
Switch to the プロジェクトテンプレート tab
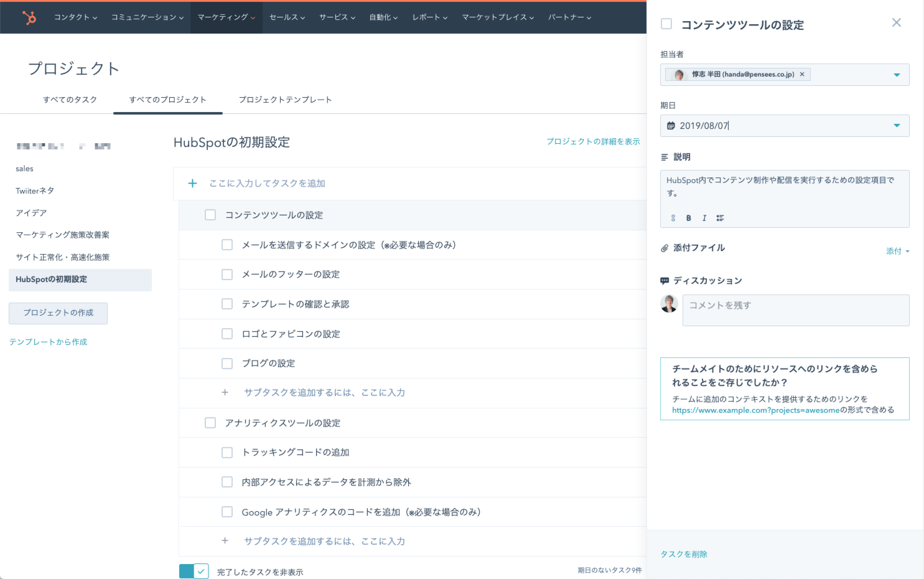pos(285,100)
